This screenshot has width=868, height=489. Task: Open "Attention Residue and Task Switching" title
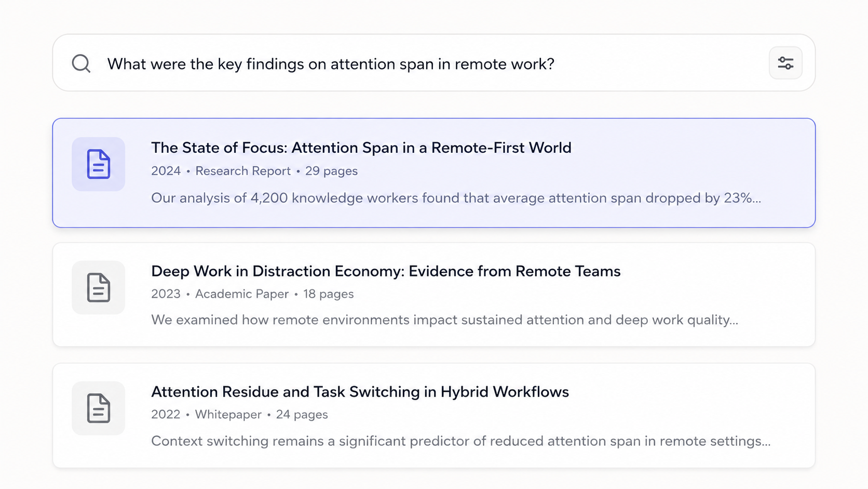coord(360,391)
